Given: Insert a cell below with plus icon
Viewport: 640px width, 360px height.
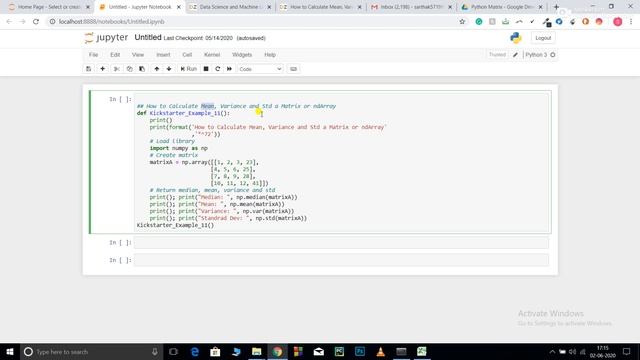Looking at the screenshot, I should 102,69.
